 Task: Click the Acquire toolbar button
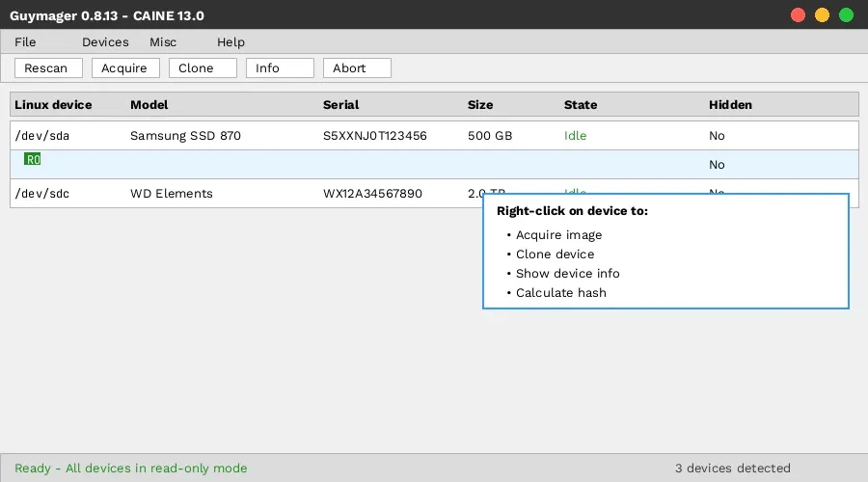point(125,68)
